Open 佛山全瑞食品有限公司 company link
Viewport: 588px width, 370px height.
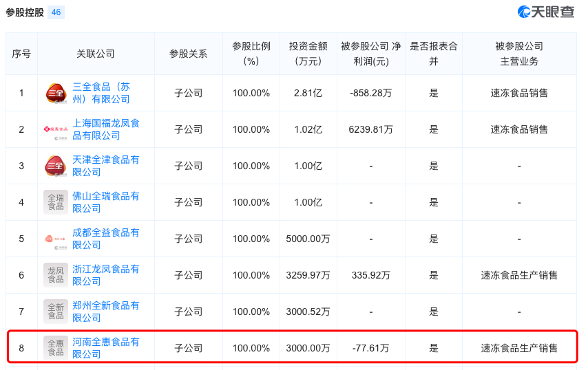[x=106, y=202]
